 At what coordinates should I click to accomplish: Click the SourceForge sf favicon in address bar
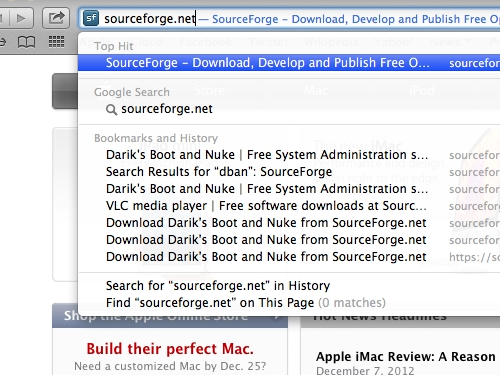(x=91, y=18)
